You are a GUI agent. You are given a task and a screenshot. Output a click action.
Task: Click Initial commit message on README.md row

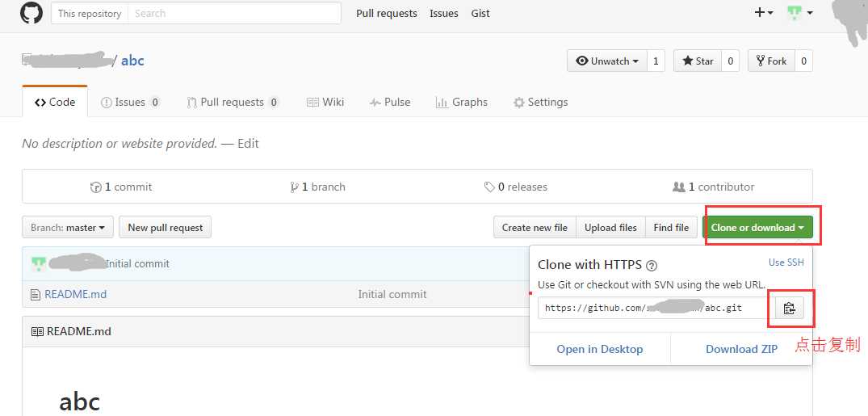coord(392,294)
